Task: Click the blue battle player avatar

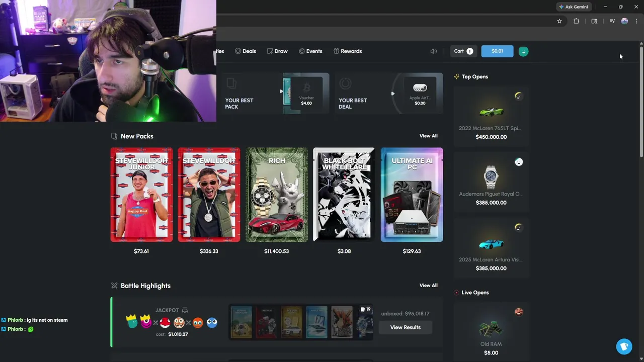Action: (212, 322)
